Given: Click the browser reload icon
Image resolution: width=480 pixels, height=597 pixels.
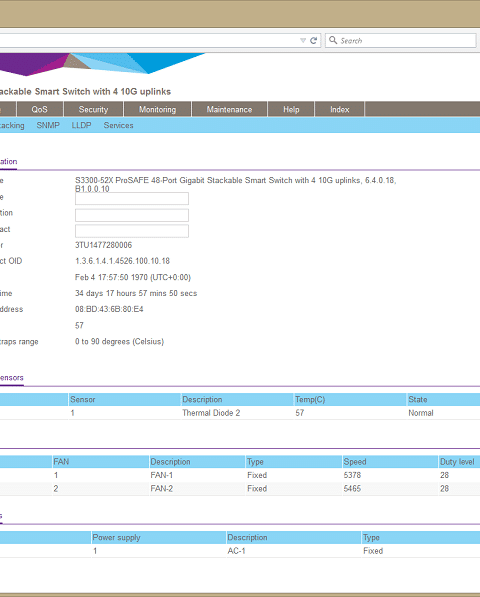Looking at the screenshot, I should (314, 41).
